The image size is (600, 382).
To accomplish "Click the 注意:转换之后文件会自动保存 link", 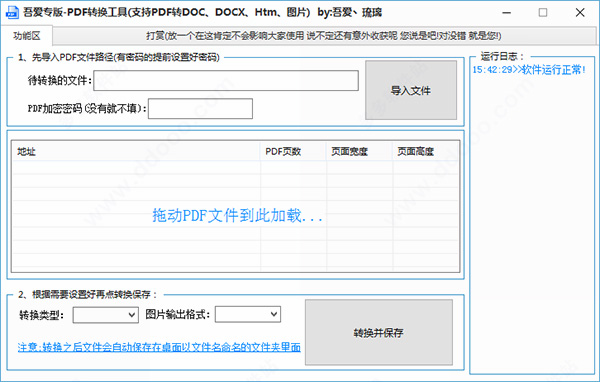I will [159, 347].
